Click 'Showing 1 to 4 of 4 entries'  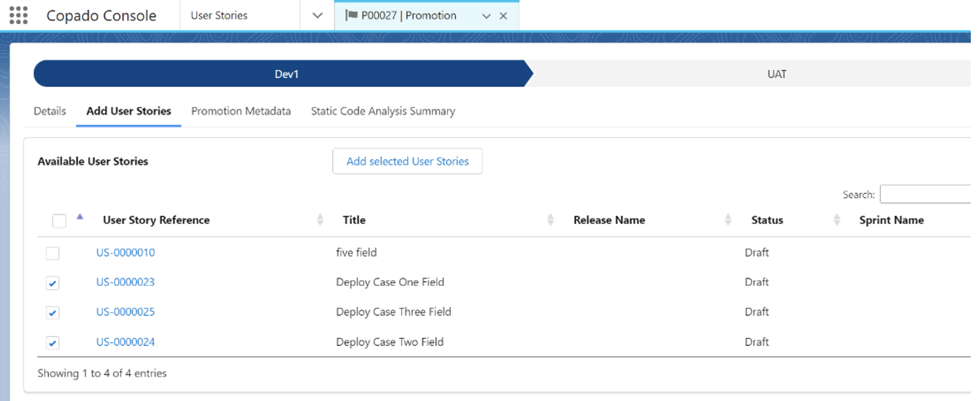pyautogui.click(x=102, y=373)
